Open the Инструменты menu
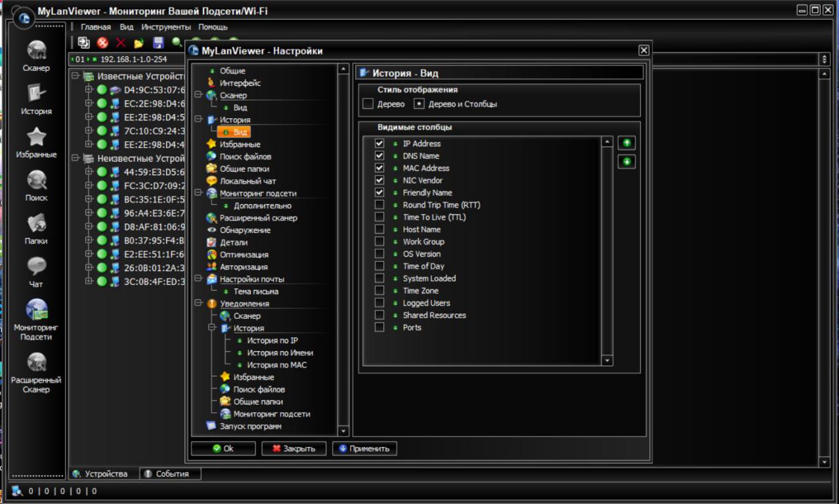Screen dimensions: 839x504 tap(165, 27)
